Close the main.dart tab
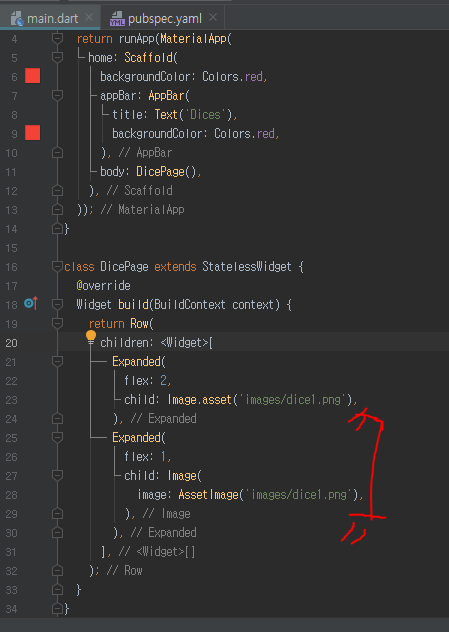The height and width of the screenshot is (632, 449). 89,18
